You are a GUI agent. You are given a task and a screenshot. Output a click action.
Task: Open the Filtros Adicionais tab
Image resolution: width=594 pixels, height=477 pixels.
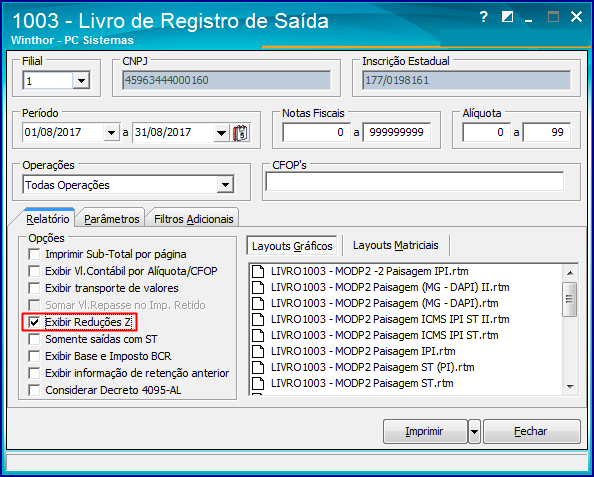194,219
